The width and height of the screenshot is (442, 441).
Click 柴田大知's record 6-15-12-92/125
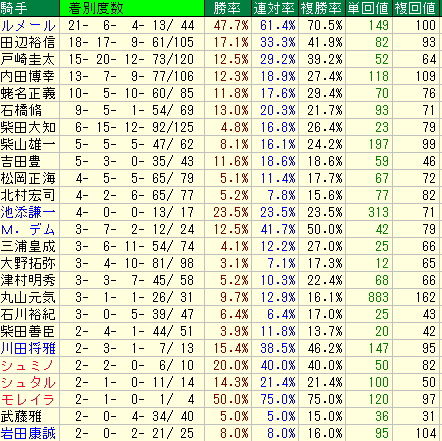(134, 128)
